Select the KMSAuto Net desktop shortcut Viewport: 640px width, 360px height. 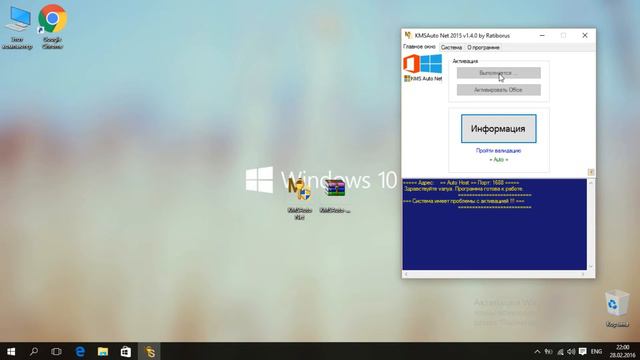pos(300,199)
